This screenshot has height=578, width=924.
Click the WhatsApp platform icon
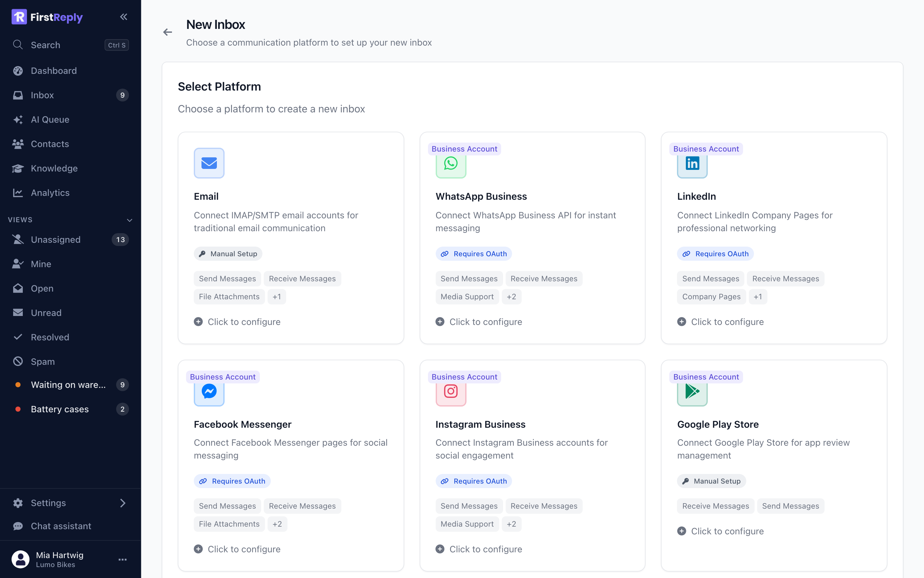click(450, 163)
